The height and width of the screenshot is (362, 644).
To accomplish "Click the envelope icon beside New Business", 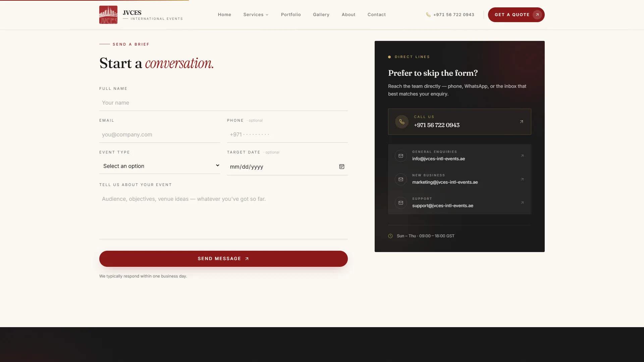I will pos(401,179).
